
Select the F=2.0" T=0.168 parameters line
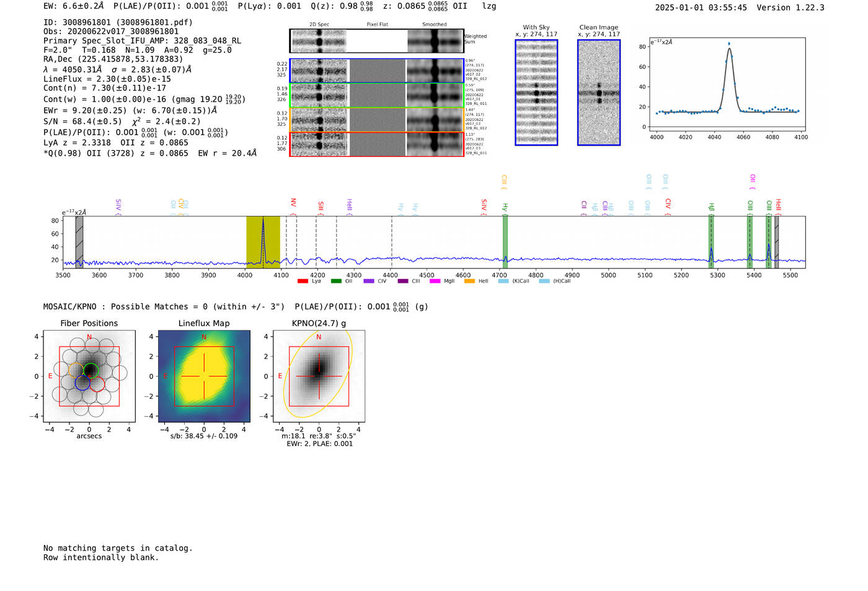[138, 50]
